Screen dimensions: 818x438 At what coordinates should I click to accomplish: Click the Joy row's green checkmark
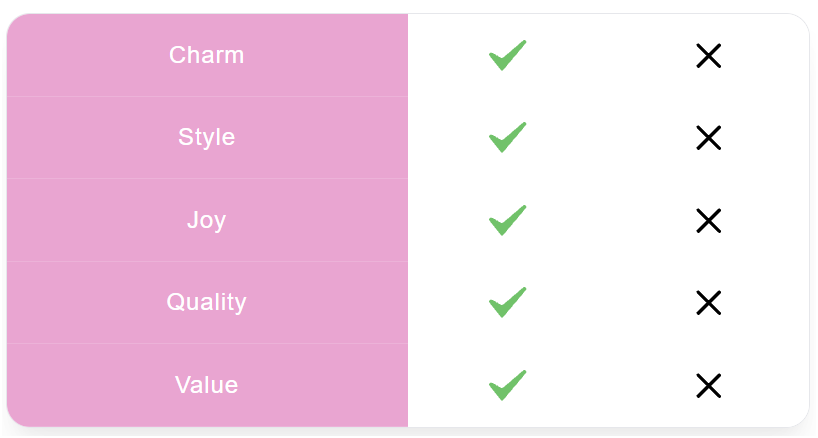click(508, 220)
